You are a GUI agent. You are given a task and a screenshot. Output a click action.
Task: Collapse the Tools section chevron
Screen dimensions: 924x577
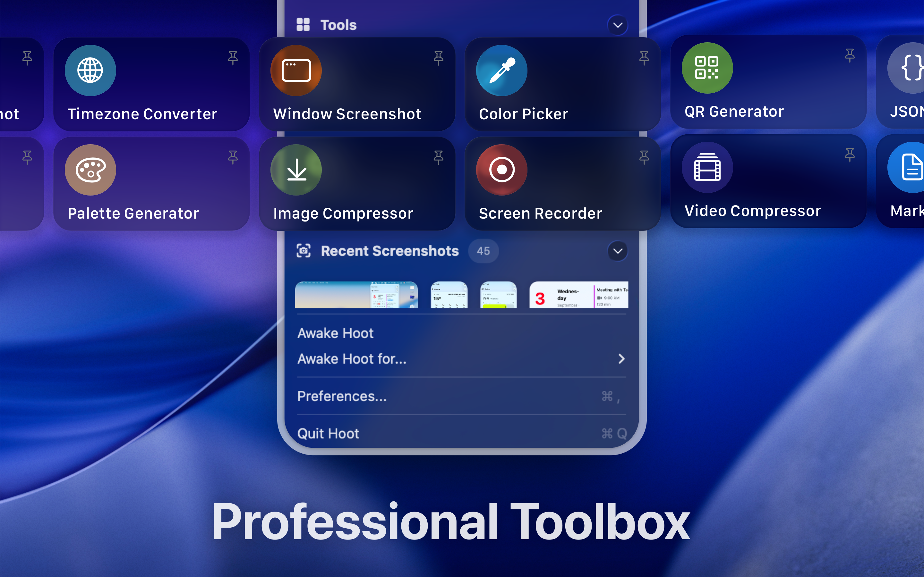pyautogui.click(x=617, y=25)
